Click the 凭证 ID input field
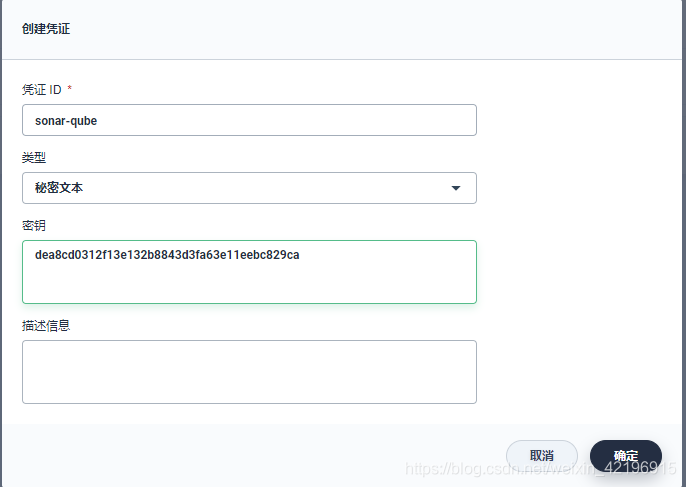The image size is (686, 487). tap(249, 120)
